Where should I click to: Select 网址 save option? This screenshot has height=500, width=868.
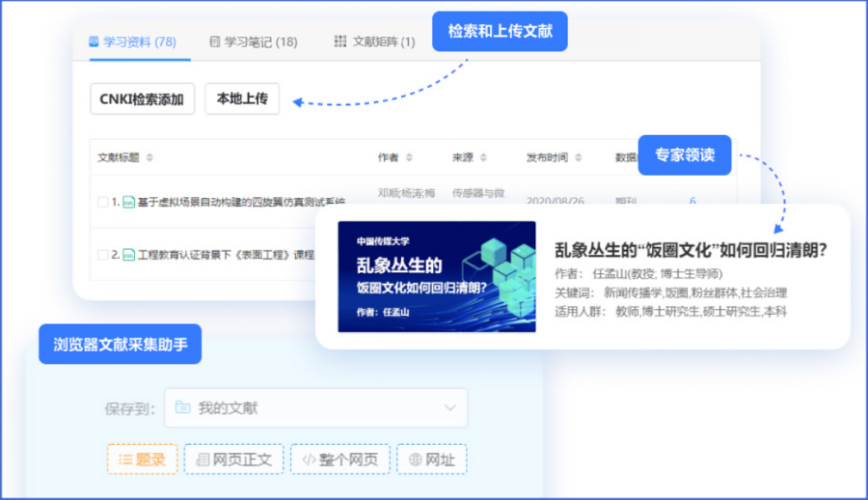[432, 459]
